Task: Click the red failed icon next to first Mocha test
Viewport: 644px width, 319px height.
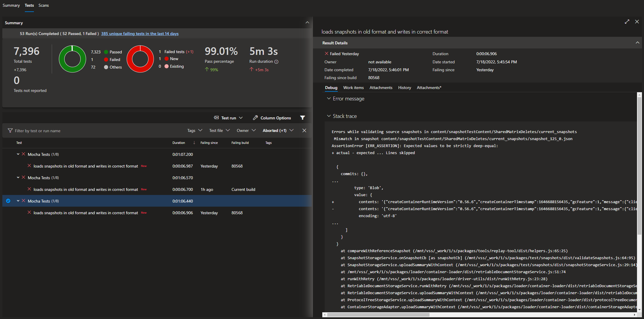Action: point(23,154)
